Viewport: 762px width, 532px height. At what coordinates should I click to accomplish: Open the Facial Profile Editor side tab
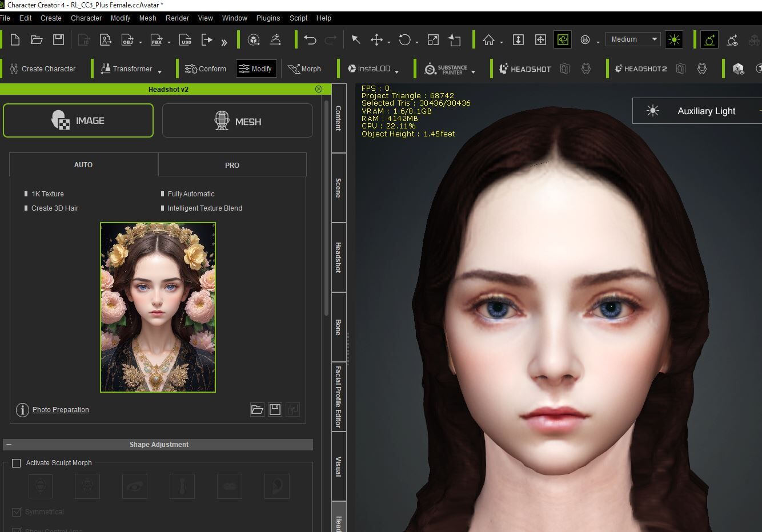(x=339, y=397)
